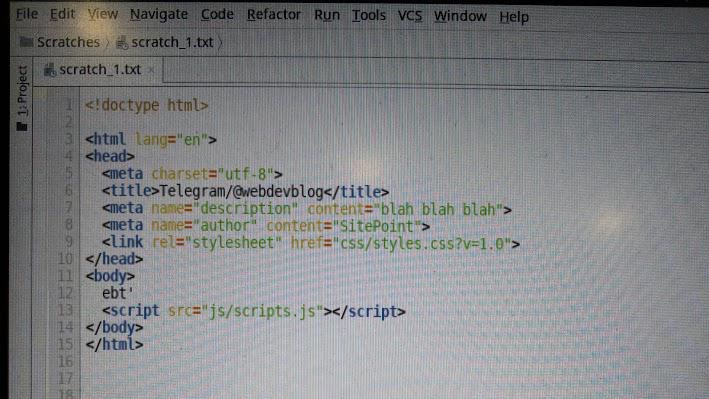709x399 pixels.
Task: Click the meta author SitePoint line
Action: [x=266, y=226]
